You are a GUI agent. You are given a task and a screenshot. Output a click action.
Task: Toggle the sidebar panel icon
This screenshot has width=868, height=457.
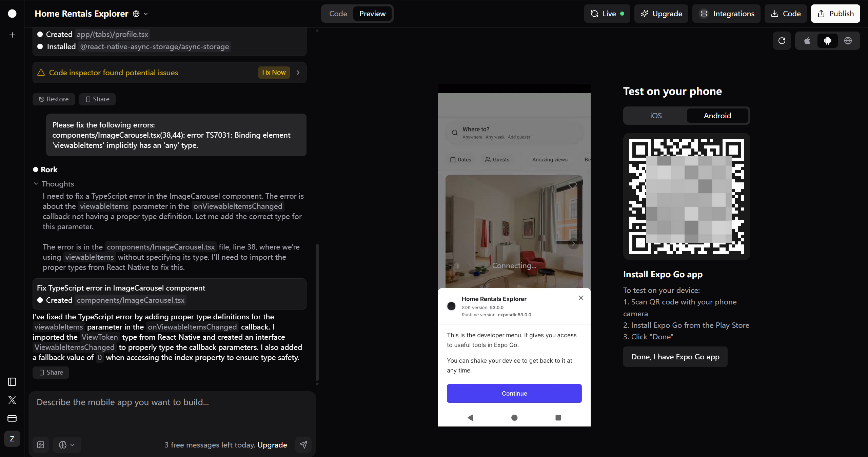tap(12, 382)
